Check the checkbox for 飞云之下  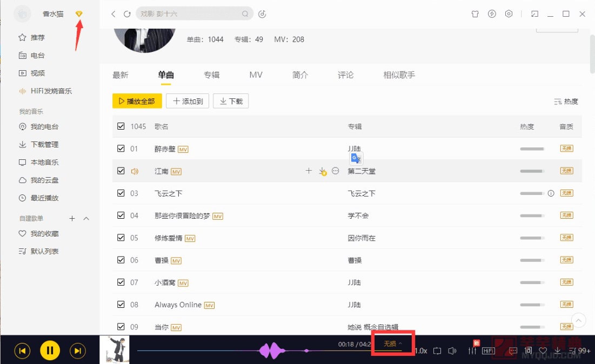point(121,193)
